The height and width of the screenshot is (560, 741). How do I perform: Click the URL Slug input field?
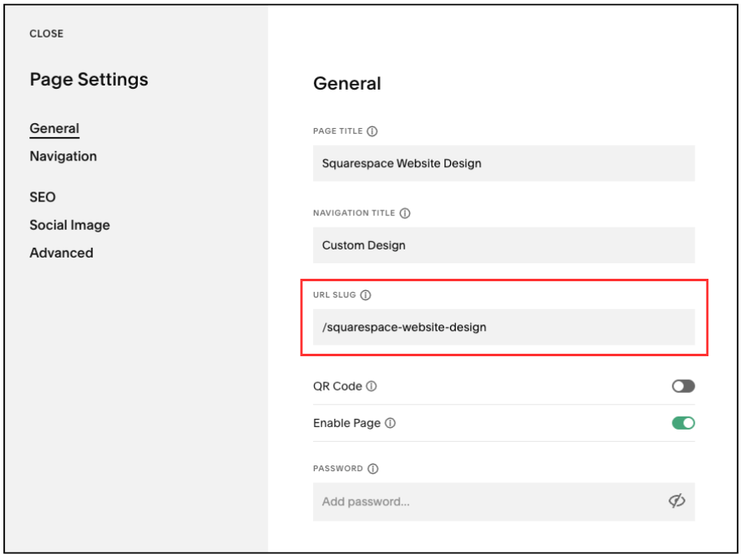(x=504, y=327)
